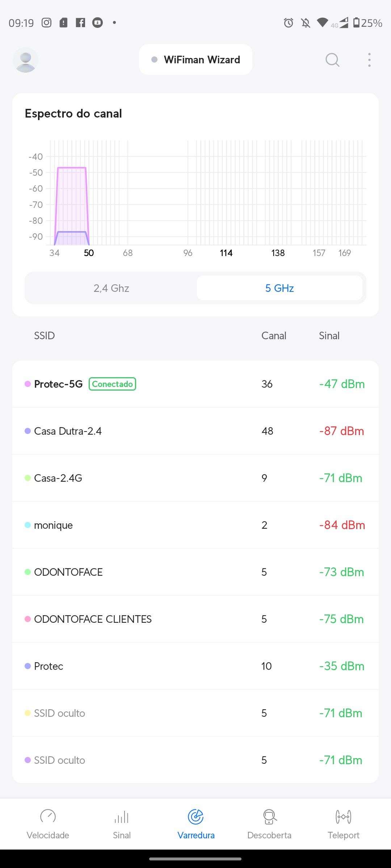Switch spectrum to 2,4 Ghz band
The height and width of the screenshot is (868, 391).
[111, 288]
